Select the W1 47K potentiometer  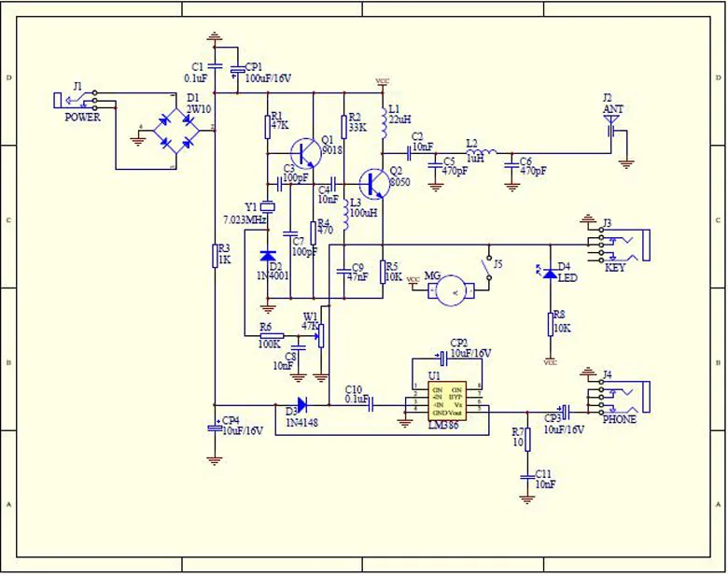pos(320,335)
